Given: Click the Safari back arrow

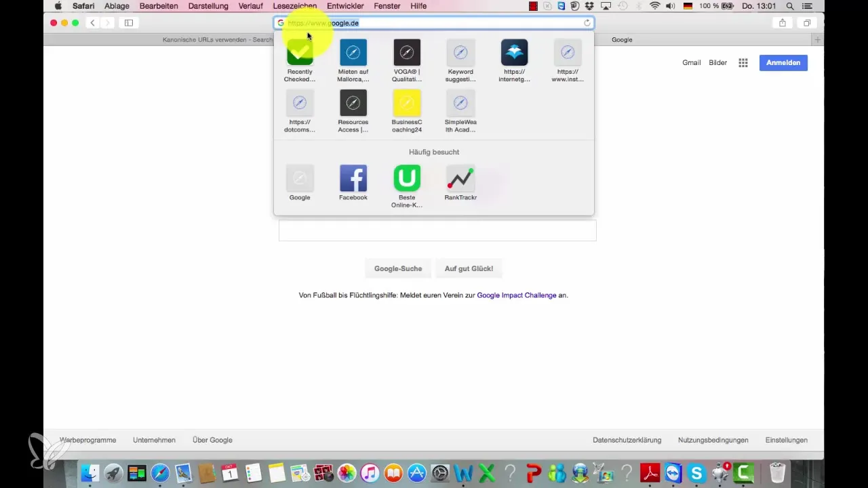Looking at the screenshot, I should click(92, 23).
